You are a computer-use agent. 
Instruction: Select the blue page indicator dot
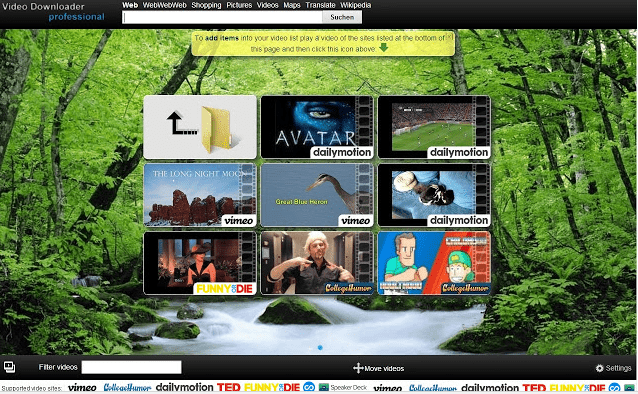click(x=320, y=348)
